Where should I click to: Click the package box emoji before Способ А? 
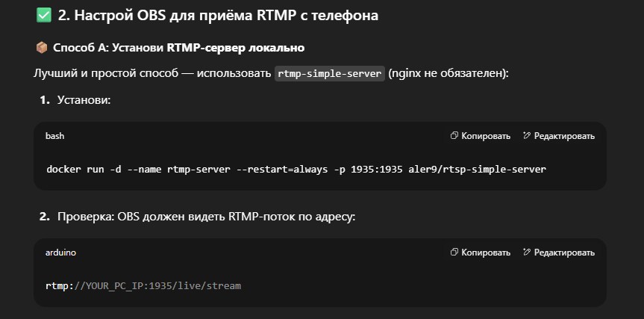pyautogui.click(x=42, y=48)
